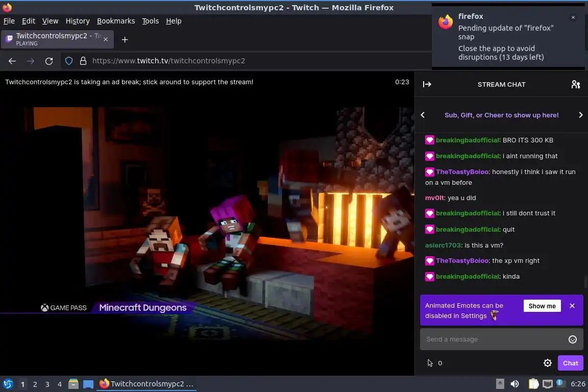Click the 6:26 clock
This screenshot has width=588, height=392.
578,384
